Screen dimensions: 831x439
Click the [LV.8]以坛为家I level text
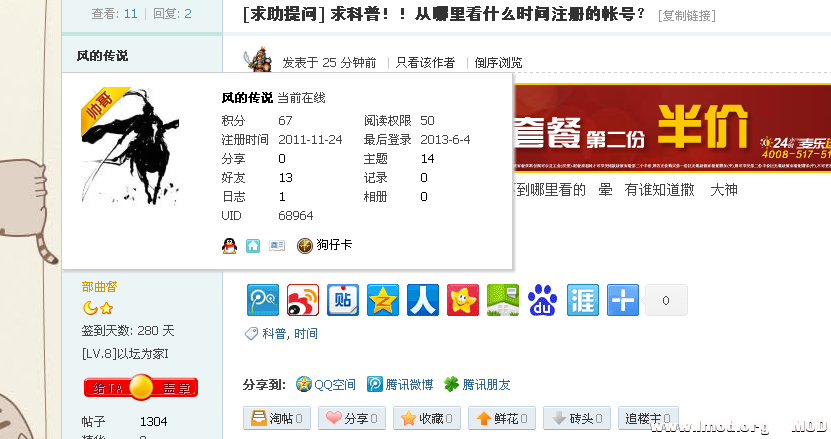[x=125, y=354]
